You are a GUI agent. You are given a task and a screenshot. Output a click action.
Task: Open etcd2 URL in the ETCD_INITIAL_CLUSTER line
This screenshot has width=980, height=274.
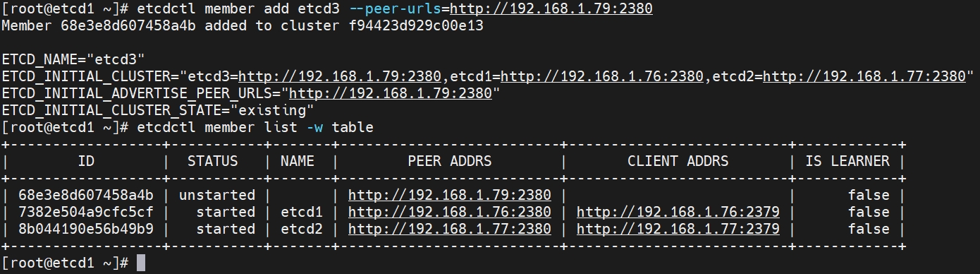pyautogui.click(x=864, y=76)
